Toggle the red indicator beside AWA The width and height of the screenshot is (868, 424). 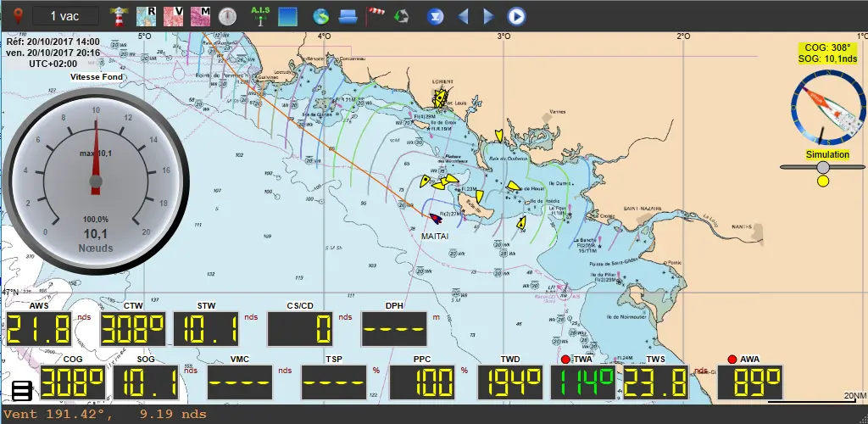[x=732, y=360]
